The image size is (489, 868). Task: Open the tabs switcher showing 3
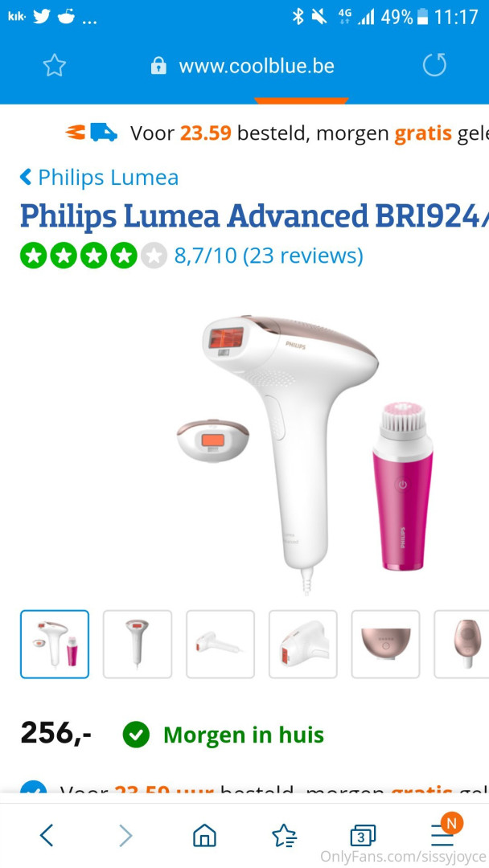pos(364,835)
